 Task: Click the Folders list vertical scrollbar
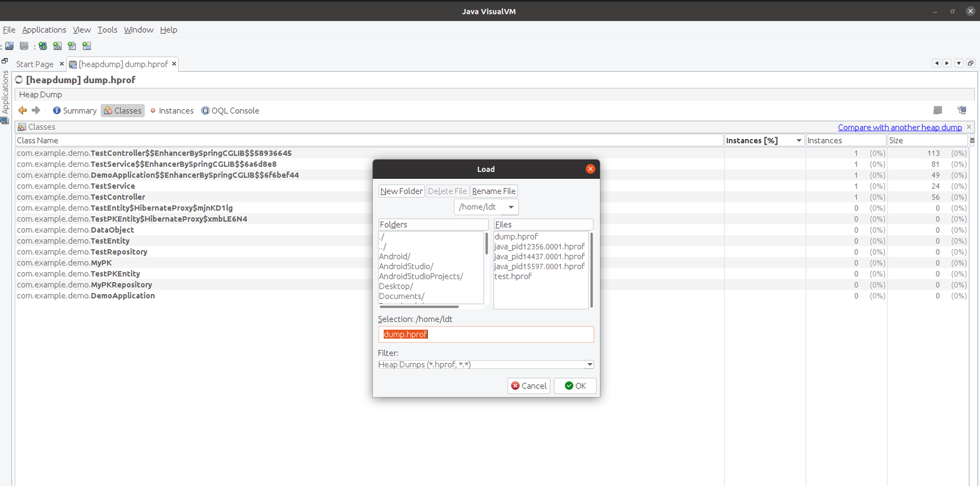pos(486,244)
